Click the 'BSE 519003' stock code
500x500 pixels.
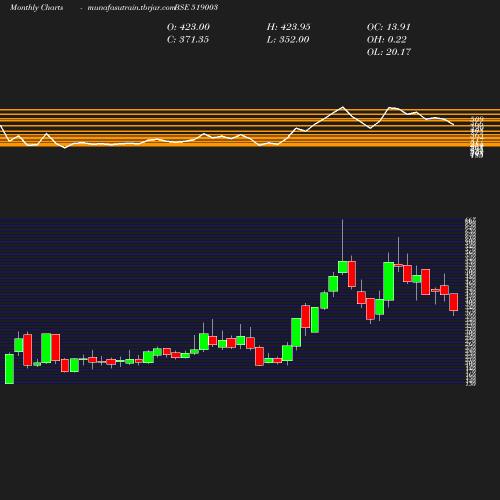(196, 7)
